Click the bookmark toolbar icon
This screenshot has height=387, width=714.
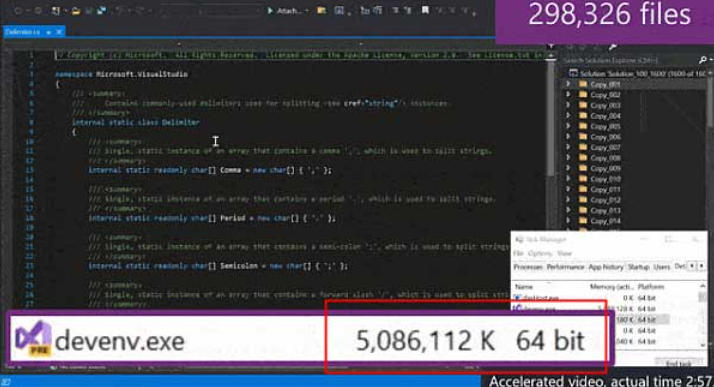[x=425, y=10]
